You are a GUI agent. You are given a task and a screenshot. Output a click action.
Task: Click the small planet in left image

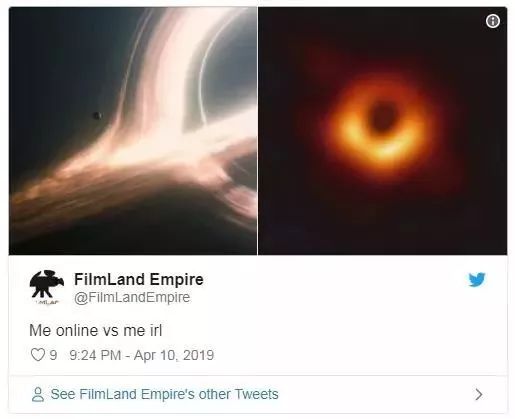[97, 116]
